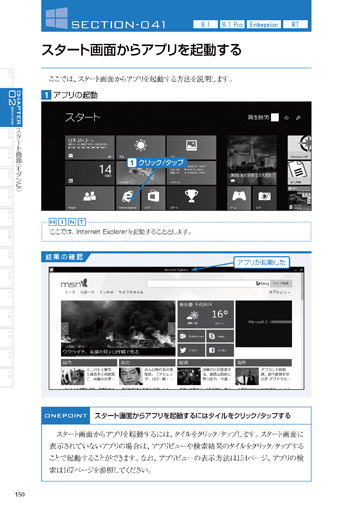Click the user account picture on Start
This screenshot has height=510, width=360.
275,117
